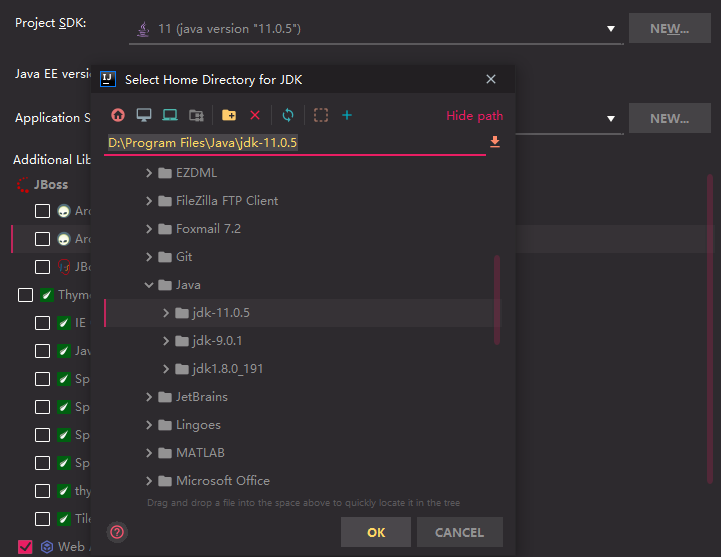Click Hide path link

[475, 115]
